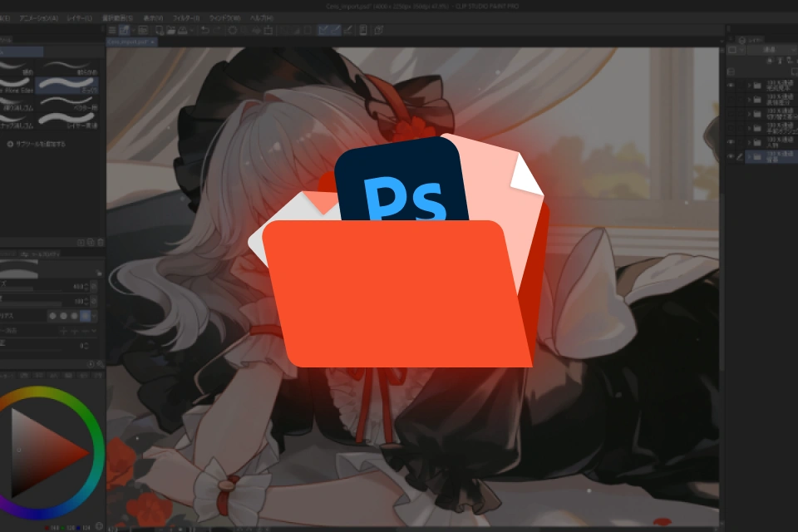Close the Celis_import.psd document tab
Viewport: 798px width, 532px height.
click(x=152, y=42)
